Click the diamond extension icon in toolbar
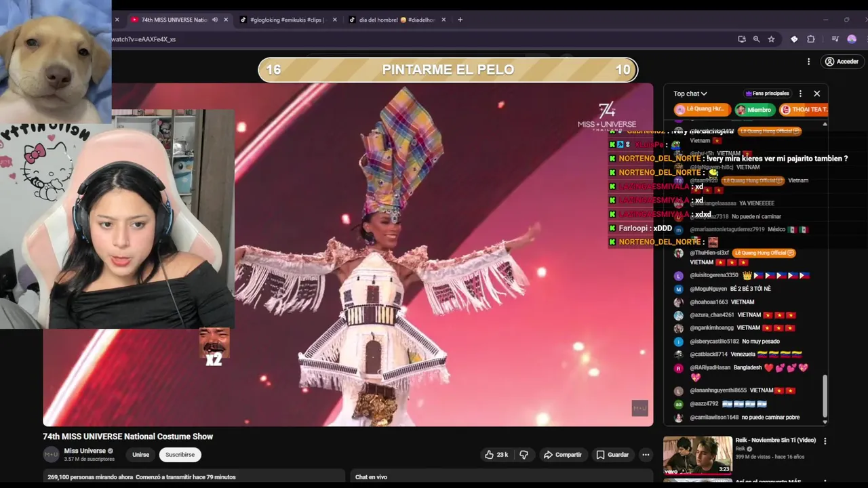 tap(794, 39)
